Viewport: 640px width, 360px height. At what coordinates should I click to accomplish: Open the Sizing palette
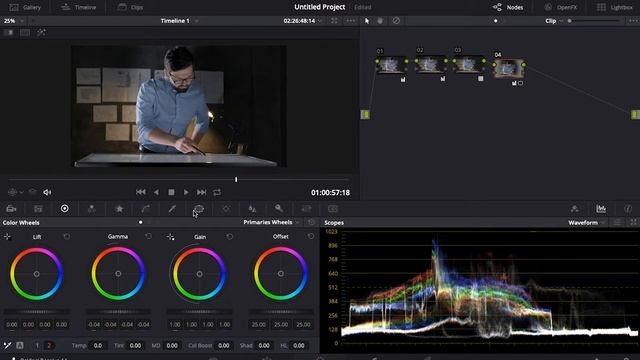306,209
